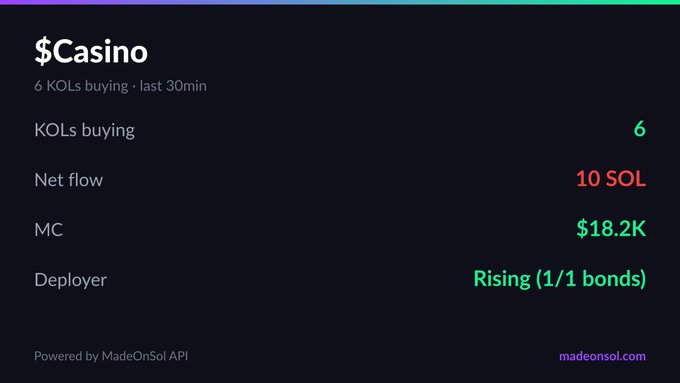Click the "SOL" unit in net flow value
The image size is (680, 383).
[x=626, y=179]
